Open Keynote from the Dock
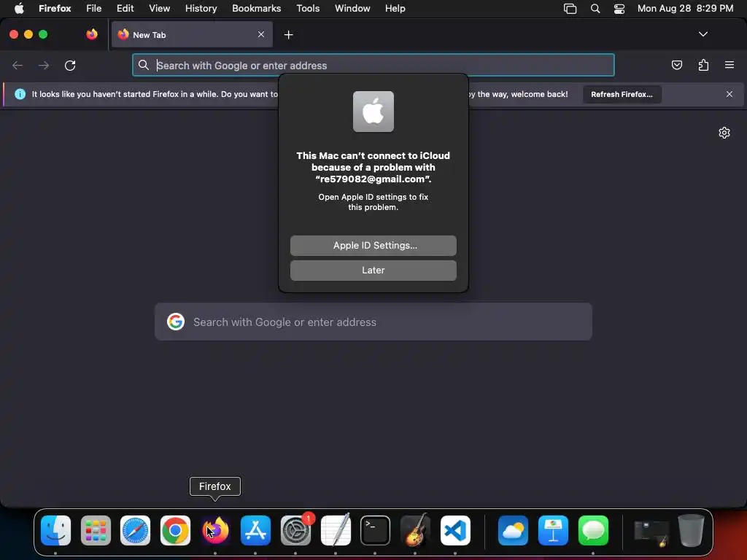 coord(553,530)
